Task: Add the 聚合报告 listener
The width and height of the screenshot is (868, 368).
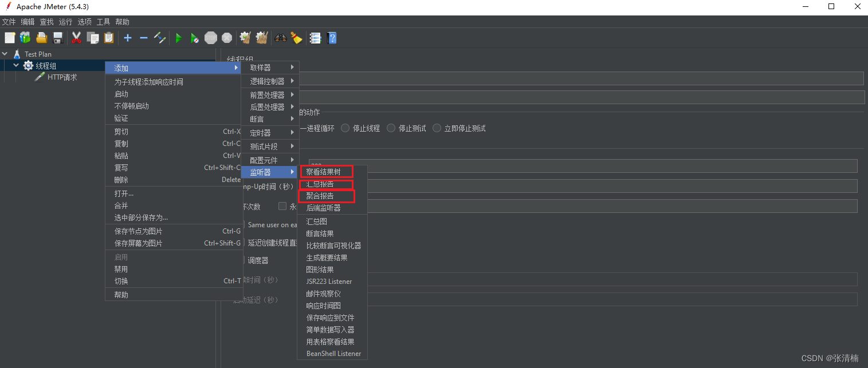Action: pyautogui.click(x=332, y=196)
